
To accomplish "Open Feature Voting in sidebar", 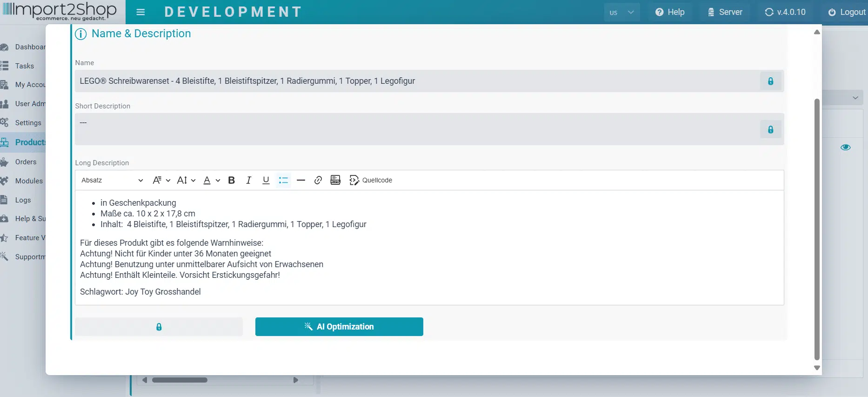I will (x=23, y=238).
